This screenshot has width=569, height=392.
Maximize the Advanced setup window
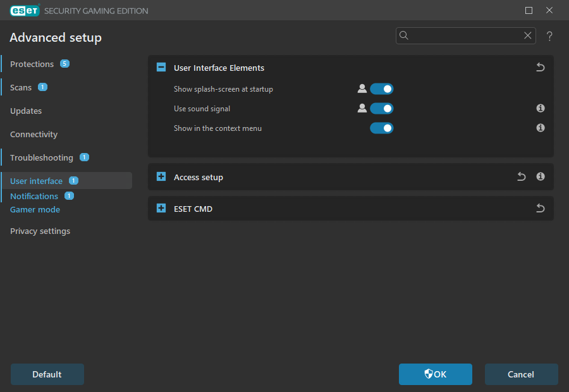529,11
